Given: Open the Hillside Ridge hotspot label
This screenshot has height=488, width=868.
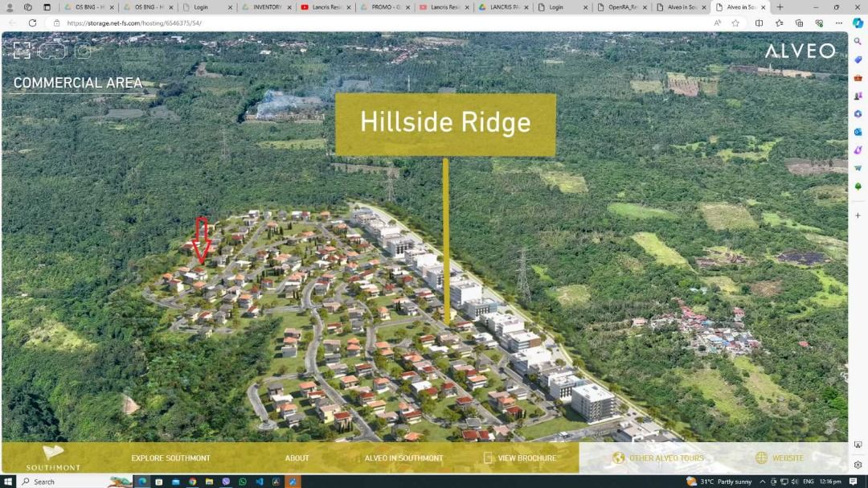Looking at the screenshot, I should click(445, 125).
